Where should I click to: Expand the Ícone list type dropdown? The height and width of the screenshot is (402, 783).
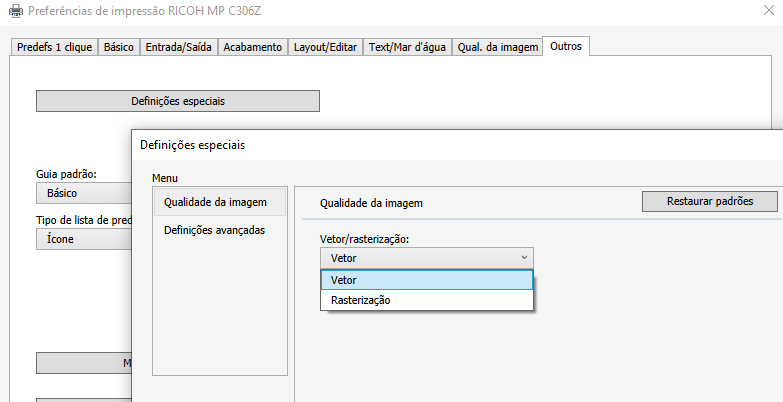84,239
